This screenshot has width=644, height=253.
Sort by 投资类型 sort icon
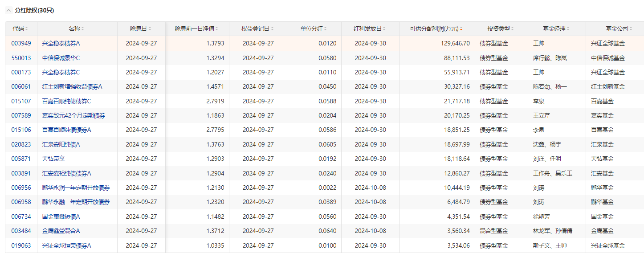[x=513, y=29]
